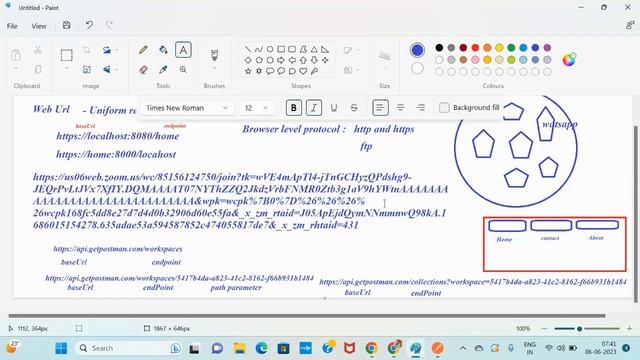640x360 pixels.
Task: Open the Edit colours wheel
Action: point(569,60)
